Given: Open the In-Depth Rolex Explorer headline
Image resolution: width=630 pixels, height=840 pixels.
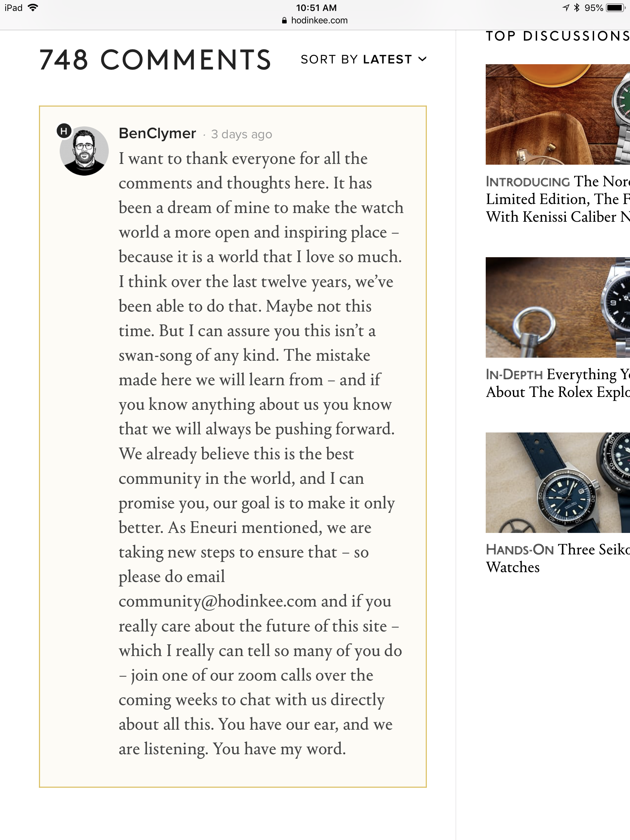Looking at the screenshot, I should pyautogui.click(x=557, y=383).
